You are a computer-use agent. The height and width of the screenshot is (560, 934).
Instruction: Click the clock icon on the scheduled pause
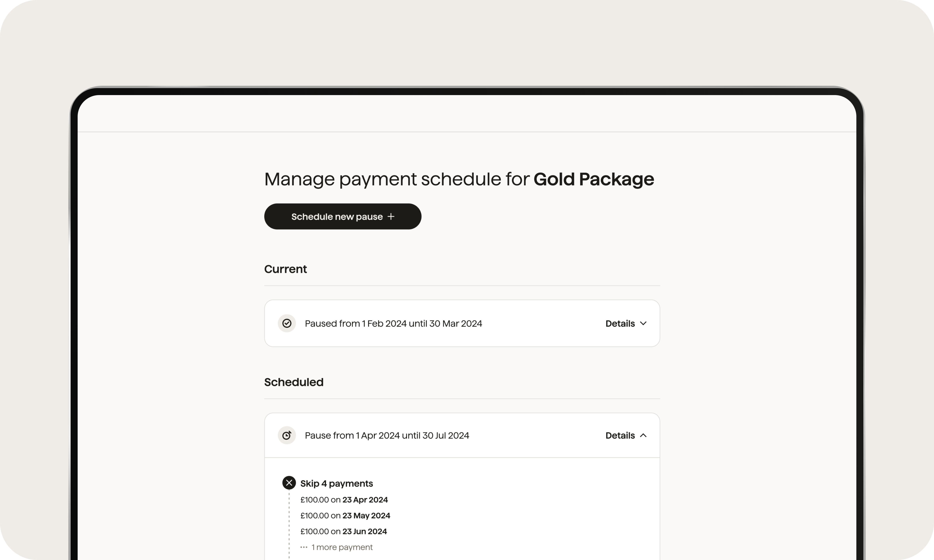coord(287,436)
